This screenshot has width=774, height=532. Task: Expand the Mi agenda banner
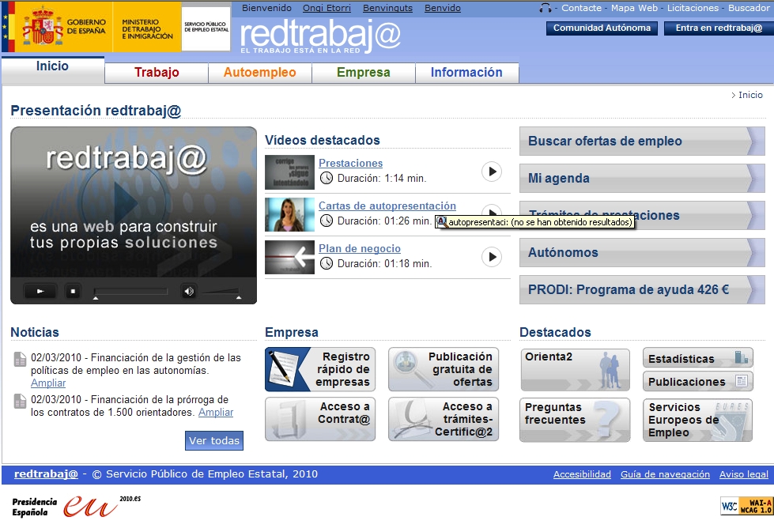point(641,179)
